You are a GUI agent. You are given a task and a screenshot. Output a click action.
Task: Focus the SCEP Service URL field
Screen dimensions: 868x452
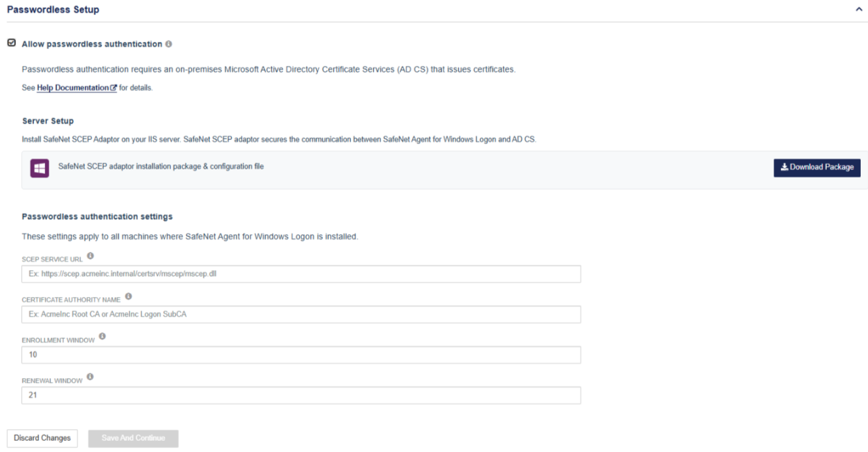301,273
